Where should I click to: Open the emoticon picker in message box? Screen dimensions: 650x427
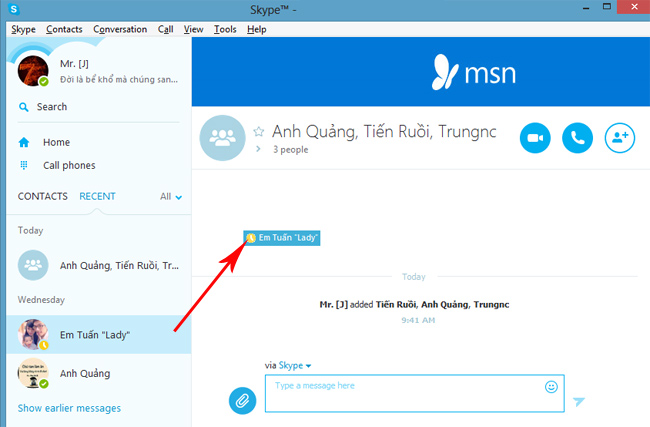[551, 387]
